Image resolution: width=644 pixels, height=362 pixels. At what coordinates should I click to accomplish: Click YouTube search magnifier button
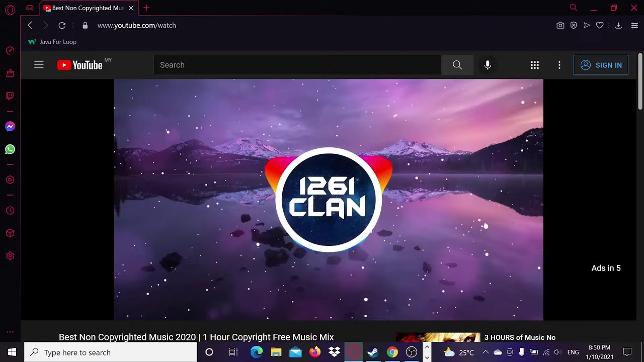(x=457, y=65)
